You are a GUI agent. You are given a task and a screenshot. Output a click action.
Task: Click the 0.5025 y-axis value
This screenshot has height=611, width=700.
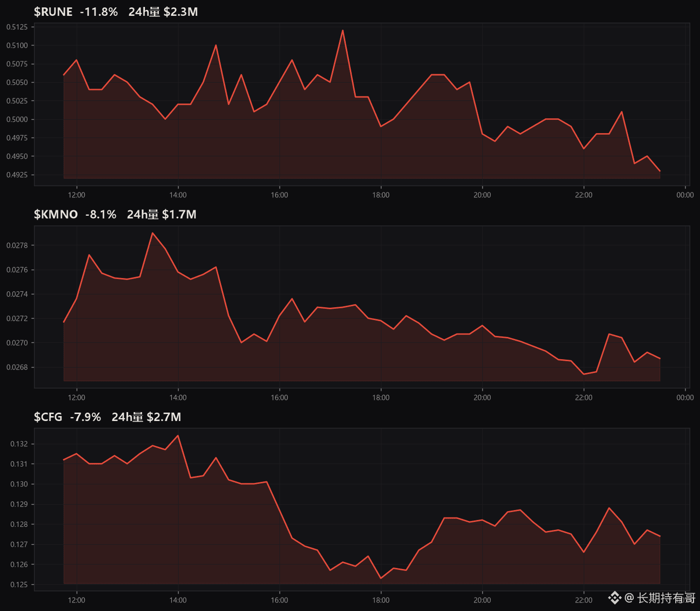(17, 101)
